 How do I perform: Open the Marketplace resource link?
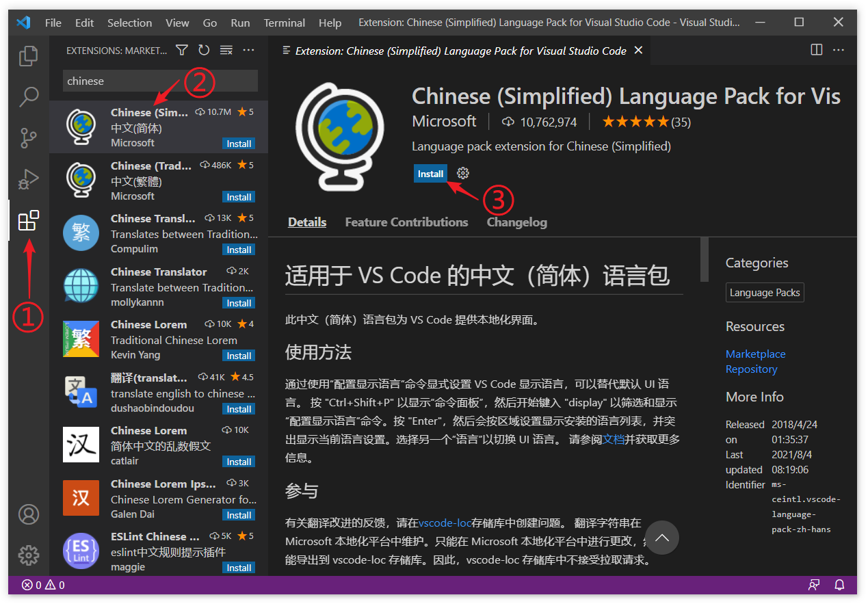point(755,354)
